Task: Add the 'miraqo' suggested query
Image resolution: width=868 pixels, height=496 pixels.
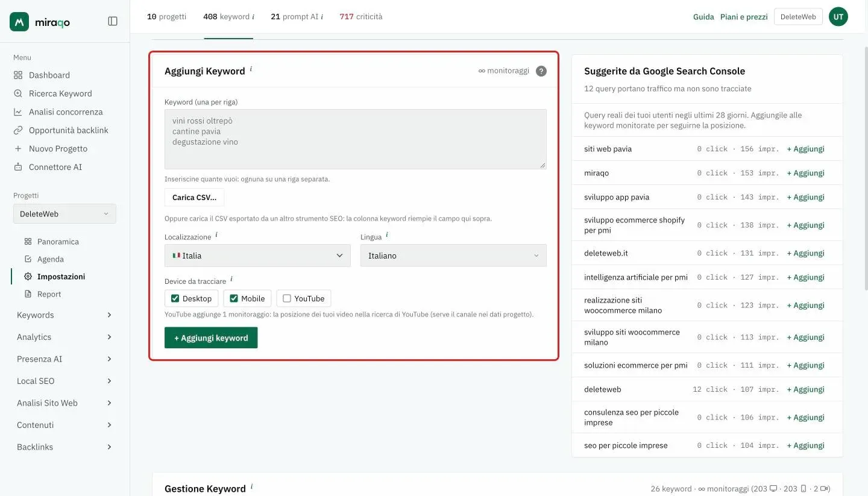Action: pos(805,173)
